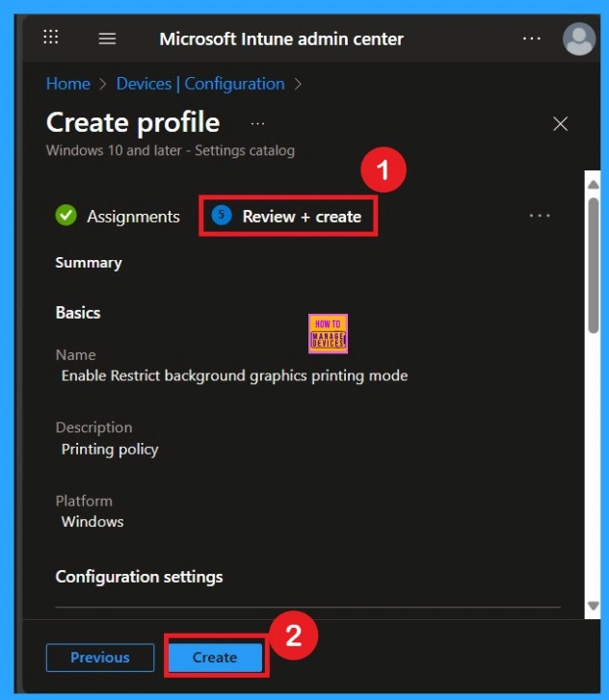The height and width of the screenshot is (700, 609).
Task: Select the 'Printing policy' description text
Action: [x=110, y=449]
